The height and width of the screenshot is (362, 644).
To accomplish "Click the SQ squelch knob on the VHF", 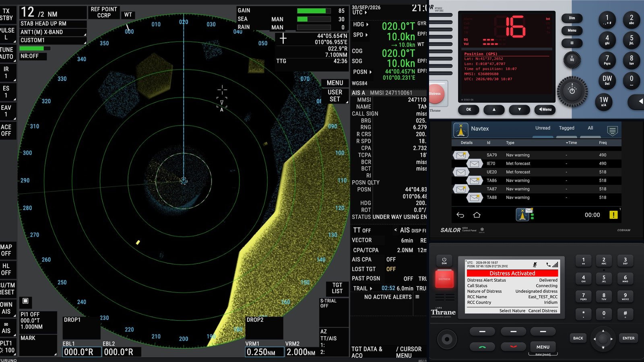I will tap(572, 60).
